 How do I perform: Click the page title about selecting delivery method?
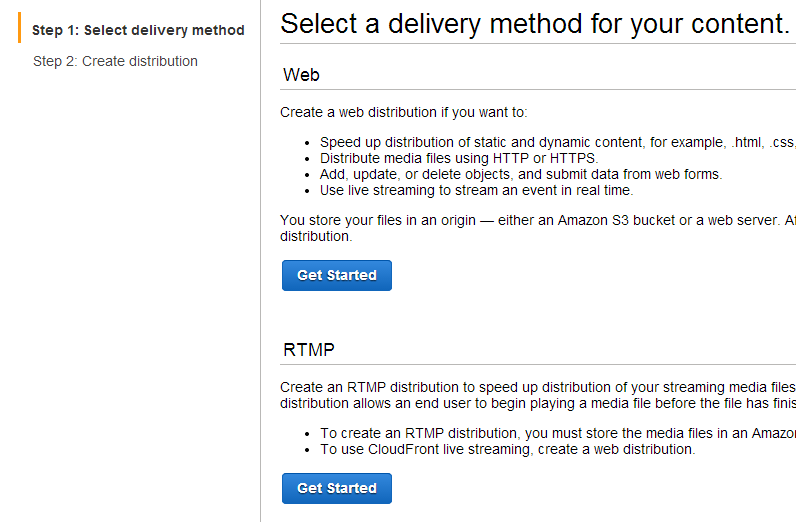click(535, 24)
